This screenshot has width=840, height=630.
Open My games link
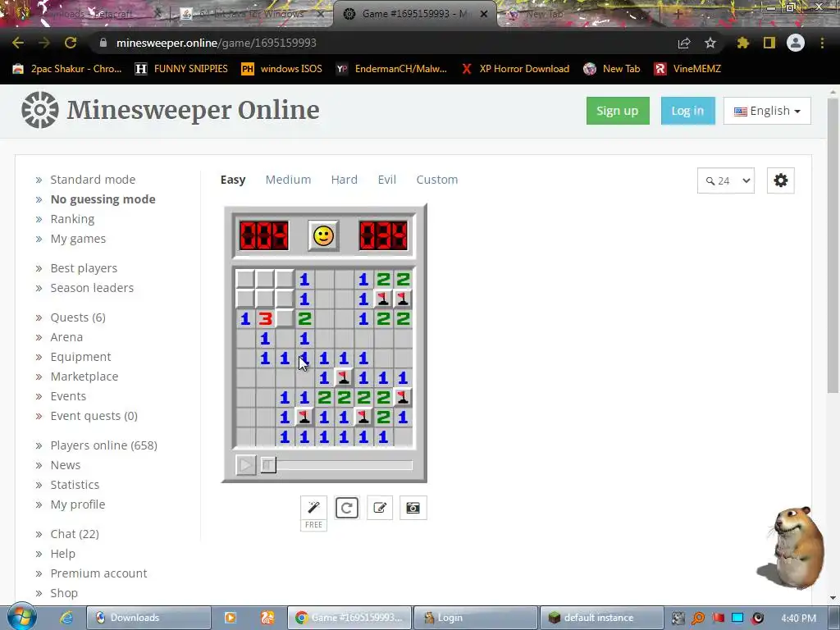tap(78, 239)
